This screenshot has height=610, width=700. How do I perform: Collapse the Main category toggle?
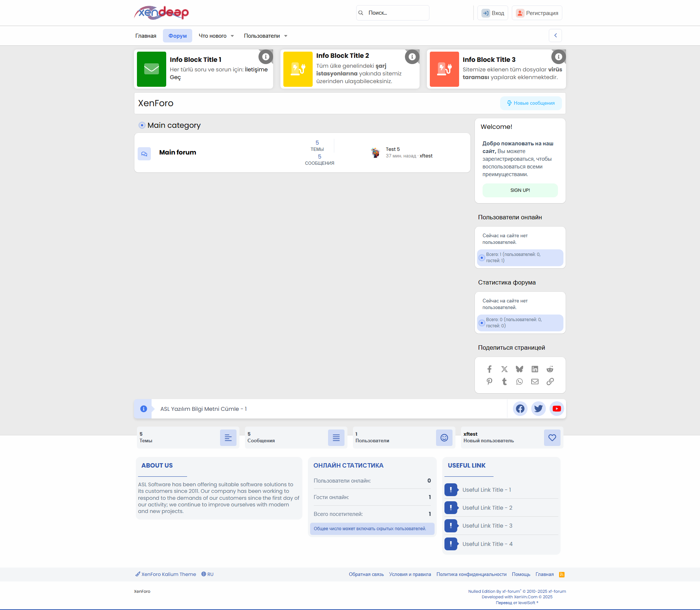coord(142,125)
